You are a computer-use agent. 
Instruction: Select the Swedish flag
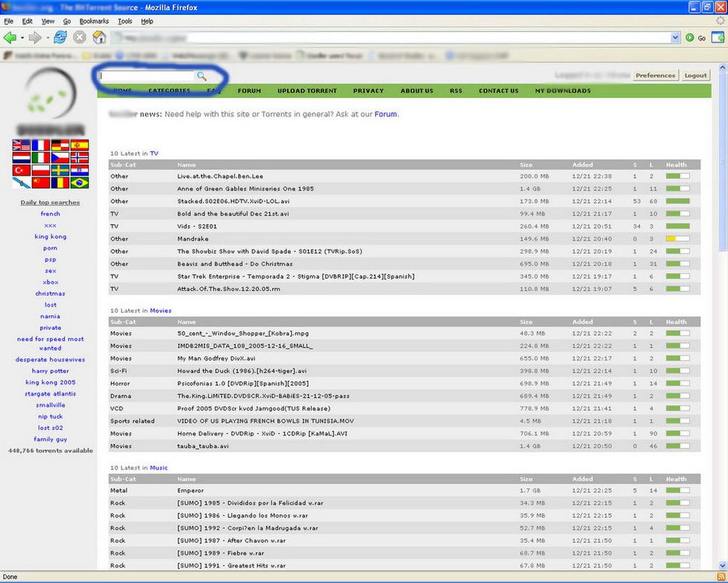point(60,170)
